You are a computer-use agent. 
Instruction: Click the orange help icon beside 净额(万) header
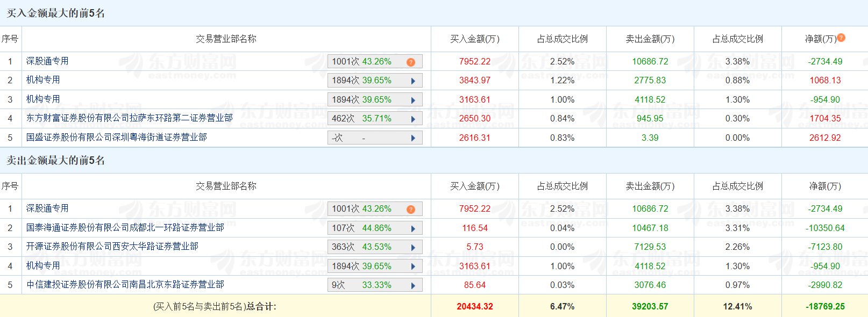pyautogui.click(x=841, y=38)
